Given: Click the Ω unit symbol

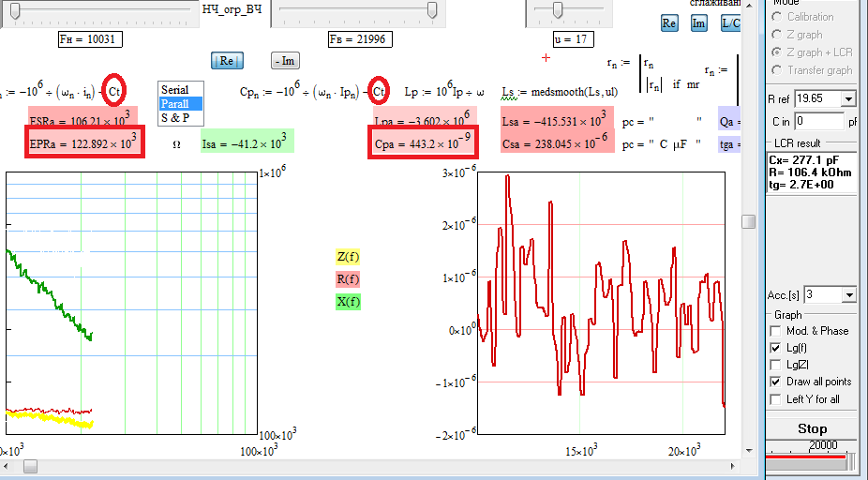Looking at the screenshot, I should point(176,144).
